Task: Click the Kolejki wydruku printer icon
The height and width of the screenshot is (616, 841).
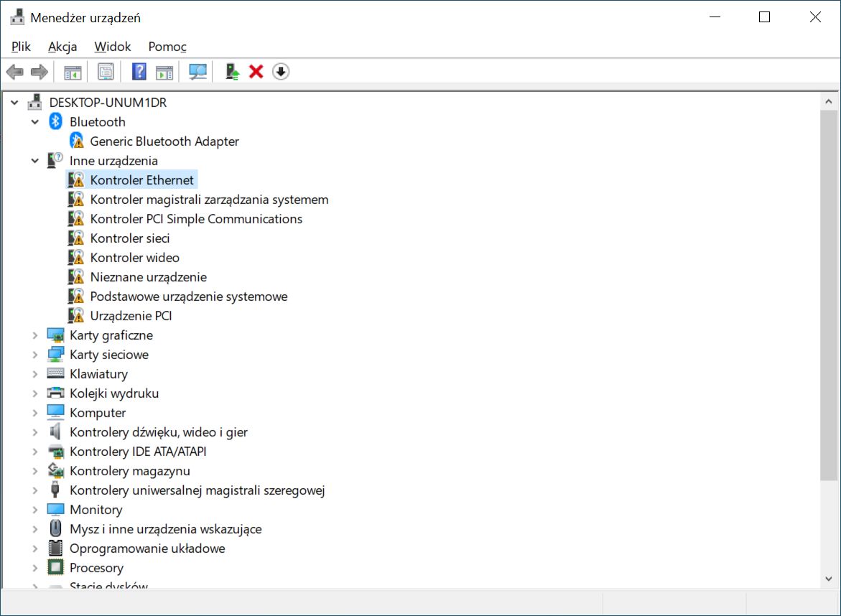Action: click(55, 393)
